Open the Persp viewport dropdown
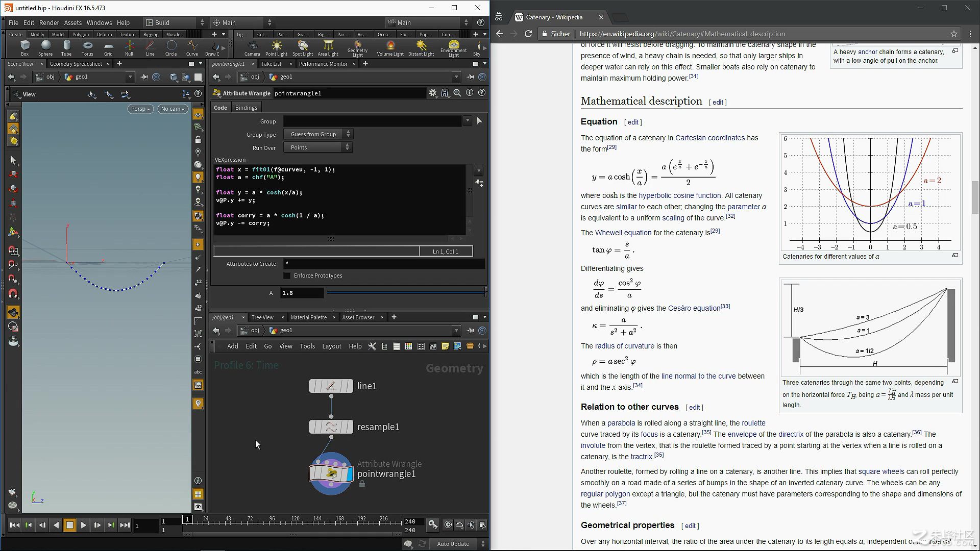The height and width of the screenshot is (551, 980). [x=140, y=109]
